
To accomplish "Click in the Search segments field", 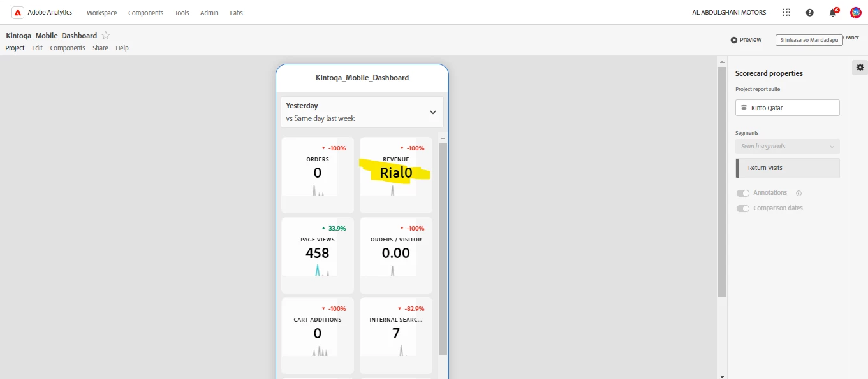I will (x=787, y=147).
